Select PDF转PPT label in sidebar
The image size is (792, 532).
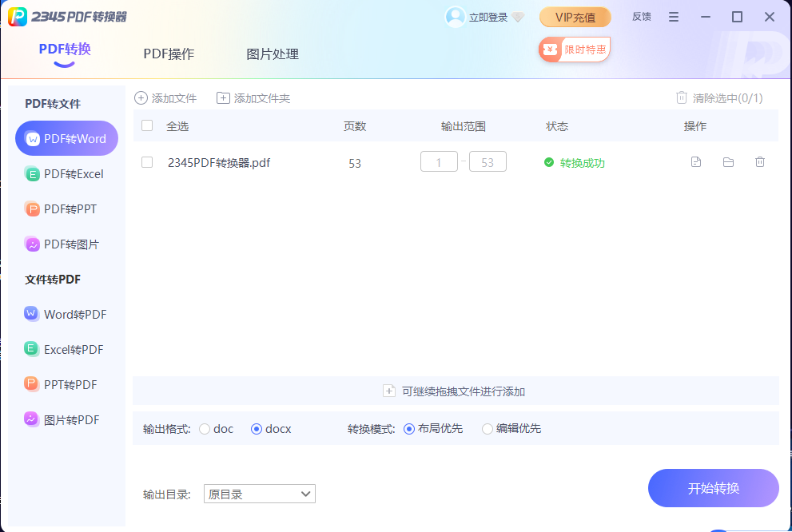(70, 209)
